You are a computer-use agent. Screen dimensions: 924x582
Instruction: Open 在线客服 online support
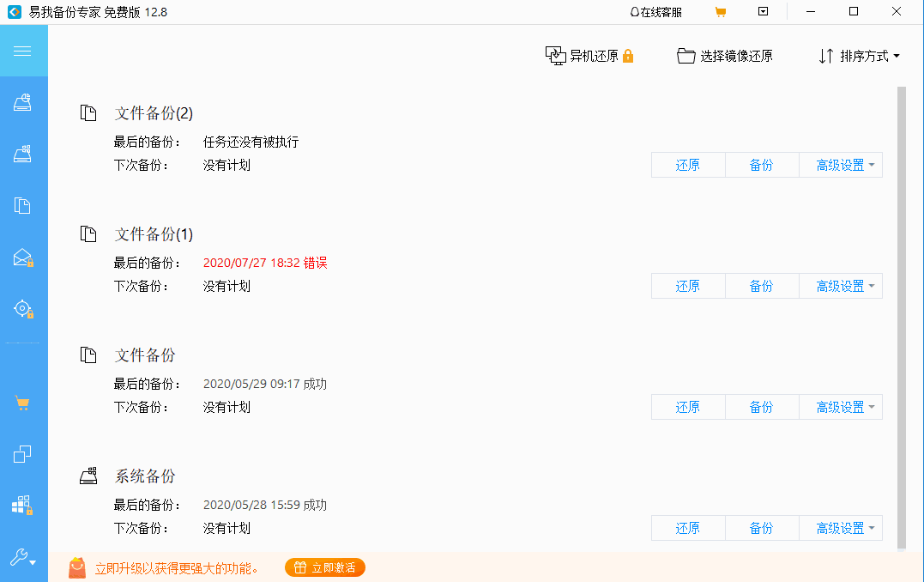pyautogui.click(x=656, y=12)
